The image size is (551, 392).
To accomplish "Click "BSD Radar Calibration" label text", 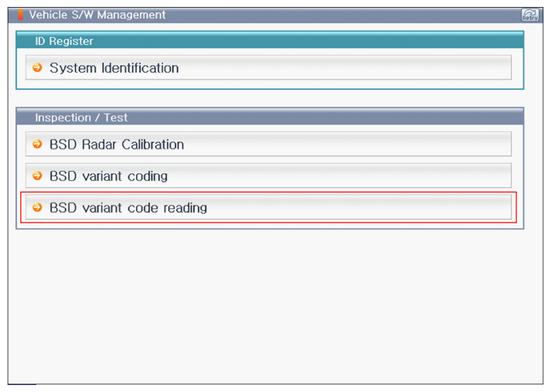I will (x=117, y=145).
